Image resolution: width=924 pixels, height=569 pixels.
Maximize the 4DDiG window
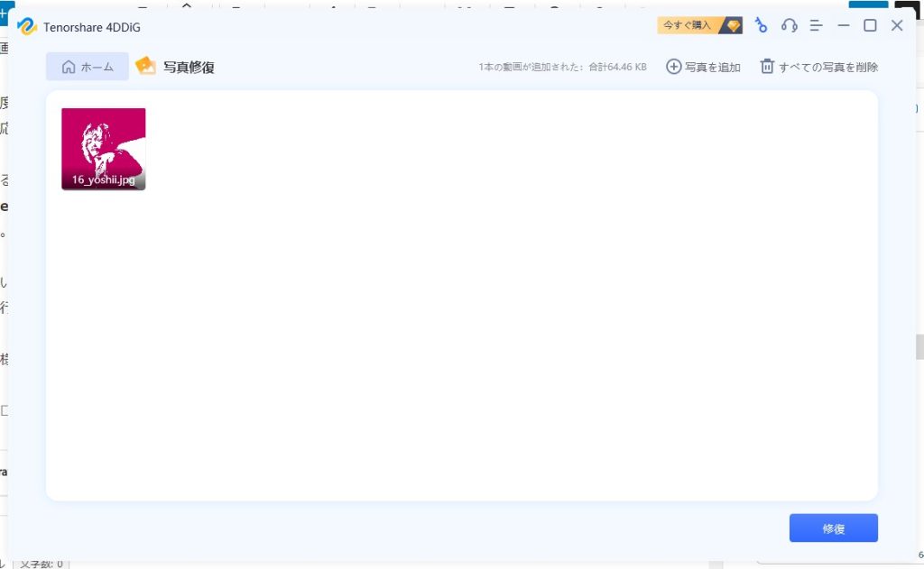click(x=870, y=25)
